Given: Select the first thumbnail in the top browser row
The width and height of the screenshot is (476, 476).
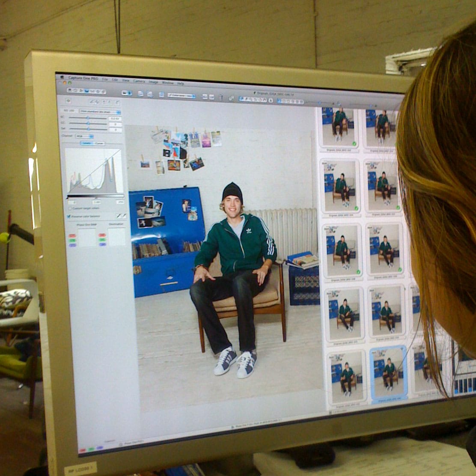Looking at the screenshot, I should (x=339, y=127).
